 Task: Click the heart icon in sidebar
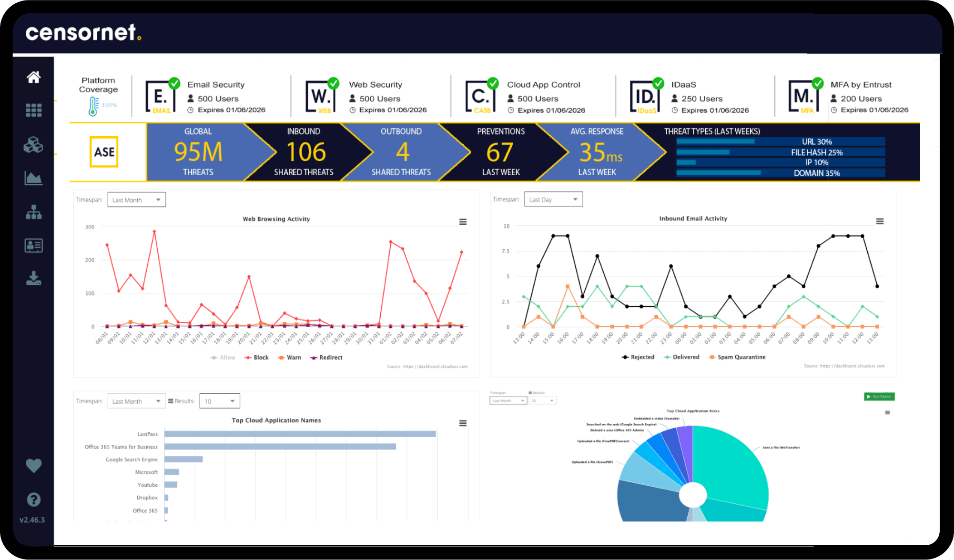tap(33, 465)
